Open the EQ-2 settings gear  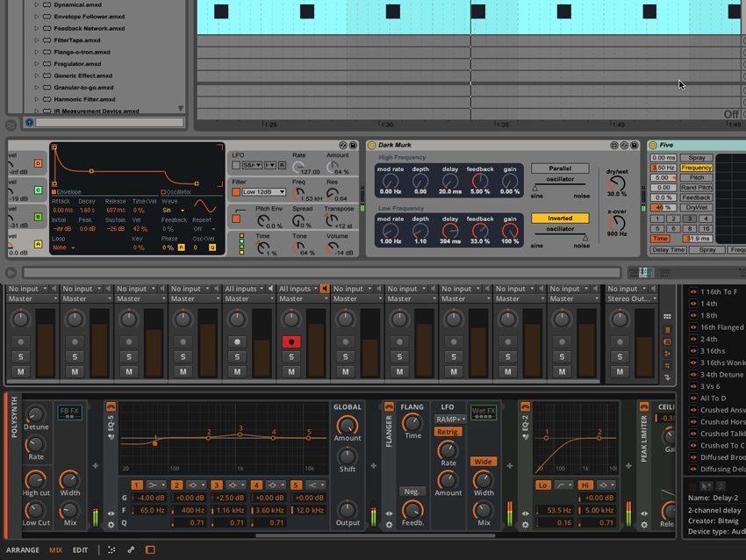click(x=525, y=524)
